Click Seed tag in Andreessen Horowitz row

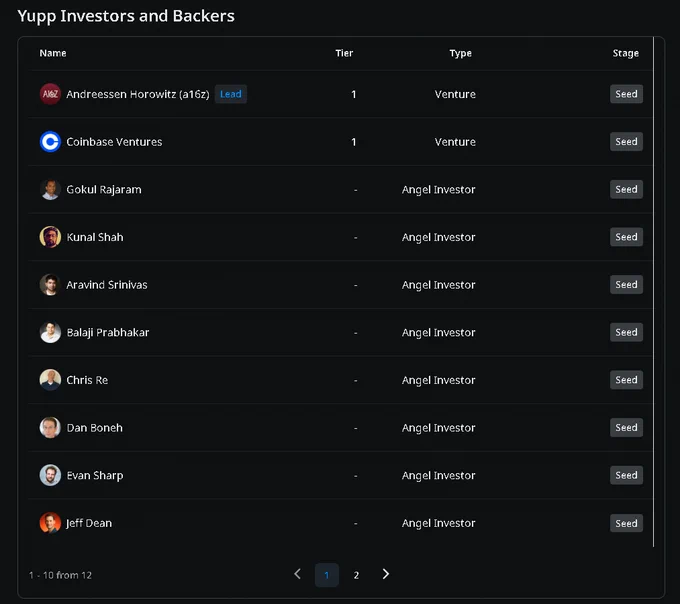pyautogui.click(x=626, y=94)
